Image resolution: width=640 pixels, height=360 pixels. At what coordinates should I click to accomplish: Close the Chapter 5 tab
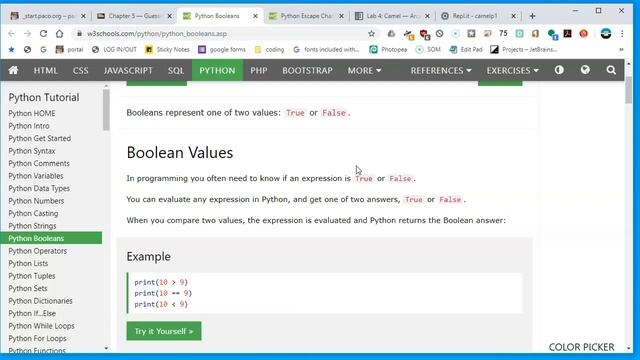[x=169, y=16]
